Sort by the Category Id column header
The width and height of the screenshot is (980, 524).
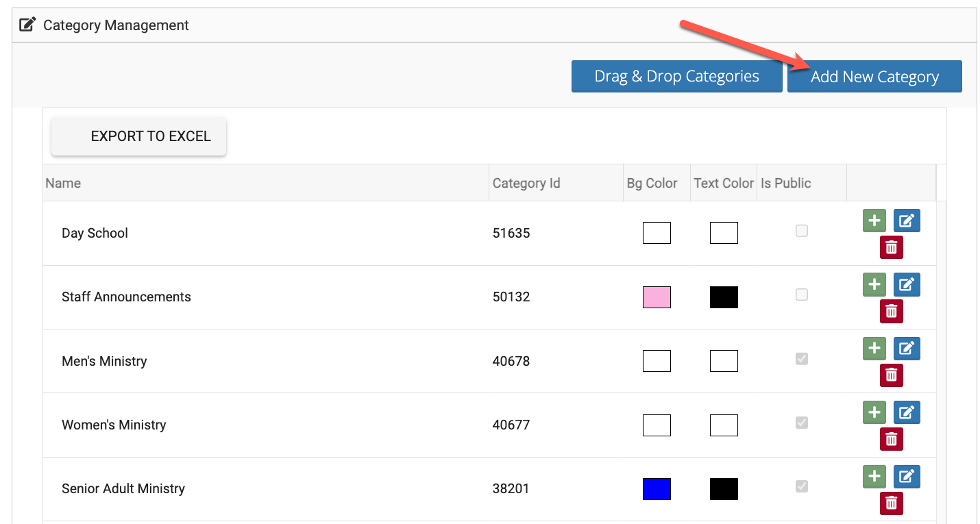tap(526, 183)
